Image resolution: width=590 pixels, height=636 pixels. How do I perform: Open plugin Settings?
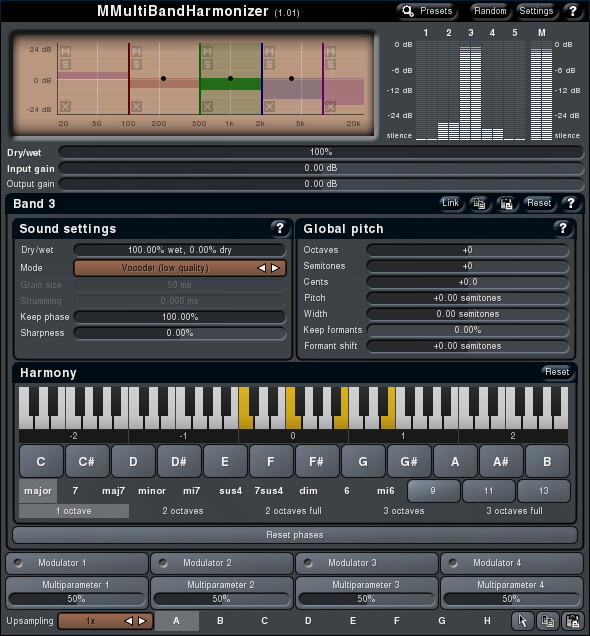coord(536,11)
